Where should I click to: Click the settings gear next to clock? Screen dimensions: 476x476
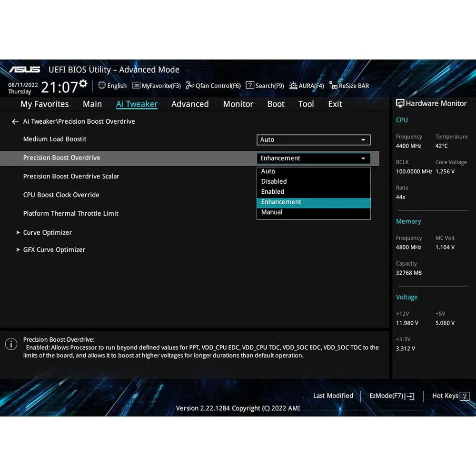pos(83,83)
